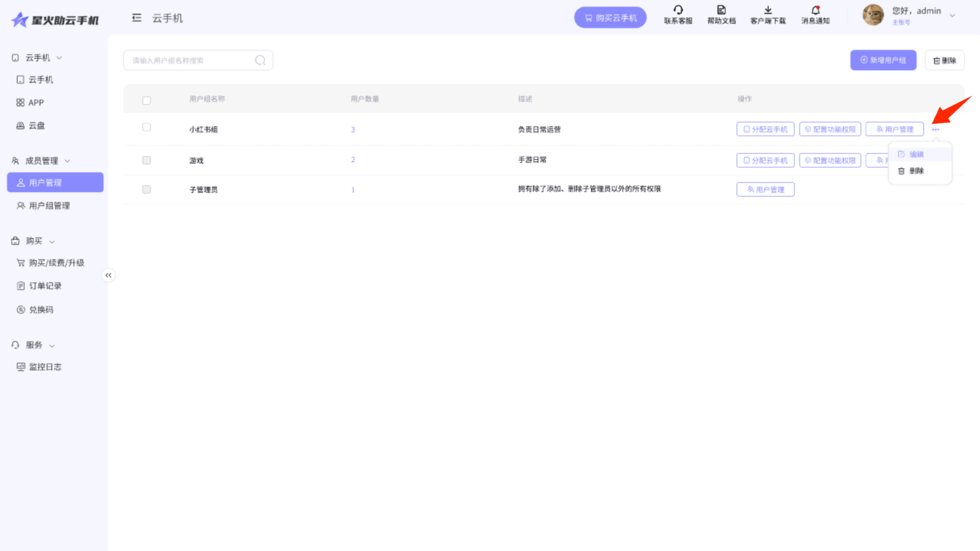This screenshot has height=551, width=980.
Task: Open the 消息通知 bell notification icon
Action: [x=815, y=10]
